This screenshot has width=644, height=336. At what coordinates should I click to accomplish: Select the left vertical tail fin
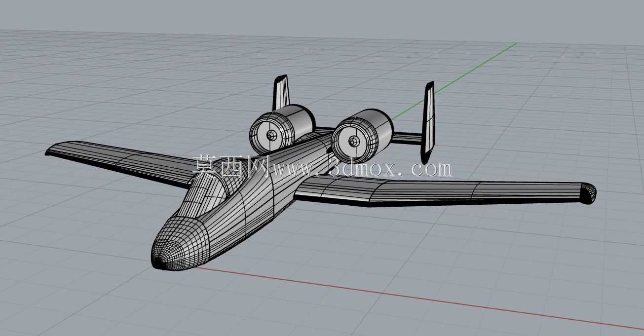281,93
